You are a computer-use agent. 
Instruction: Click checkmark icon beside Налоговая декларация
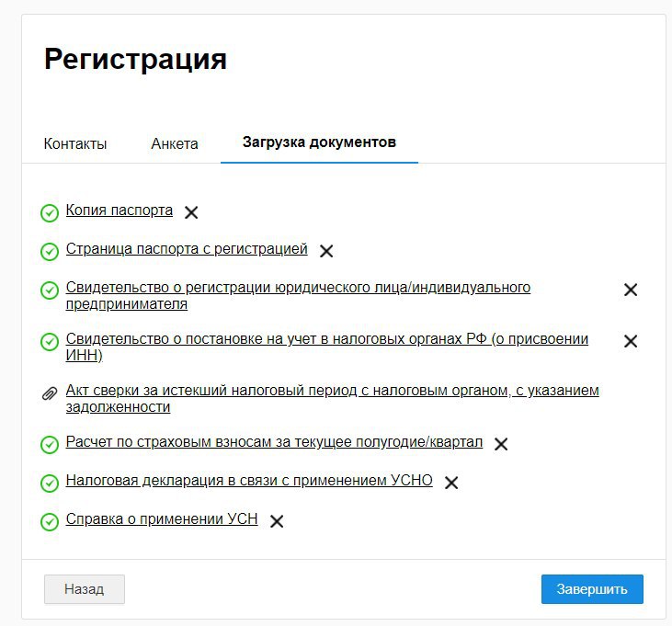point(50,483)
